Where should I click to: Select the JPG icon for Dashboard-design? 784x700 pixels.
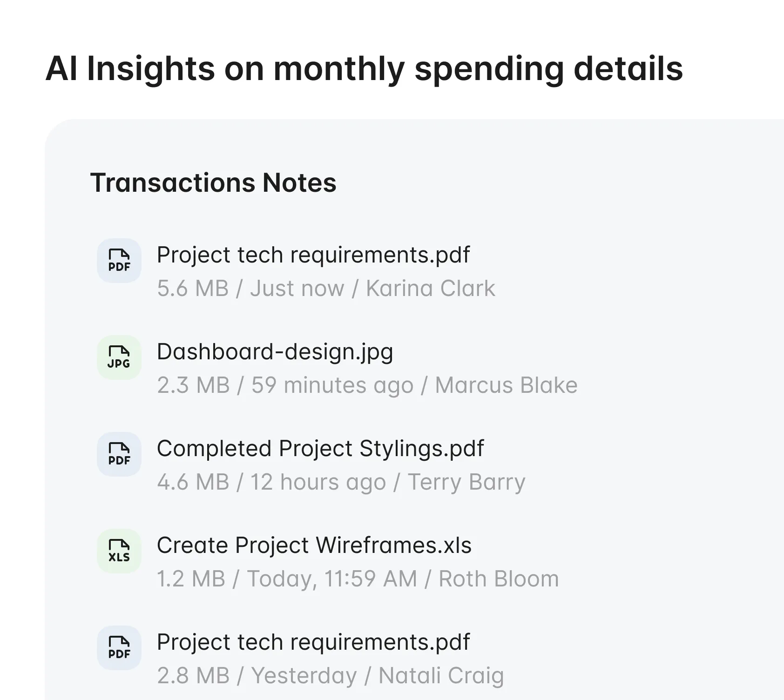[x=119, y=357]
